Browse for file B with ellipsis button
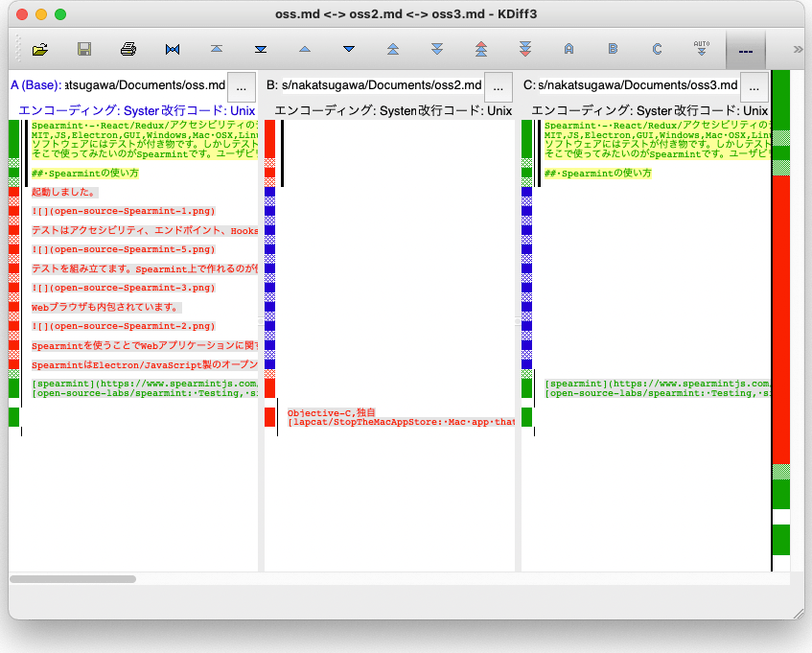Screen dimensions: 812x653 [499, 86]
